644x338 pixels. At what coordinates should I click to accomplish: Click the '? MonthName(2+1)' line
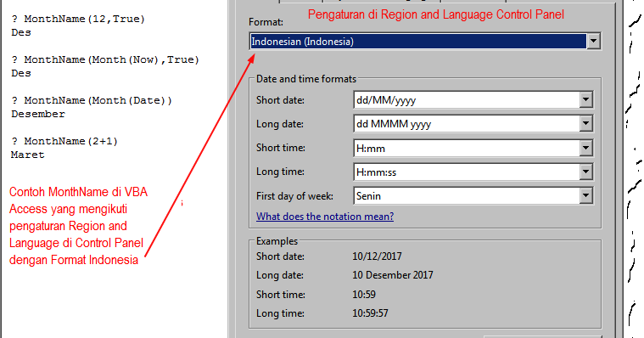pos(64,141)
